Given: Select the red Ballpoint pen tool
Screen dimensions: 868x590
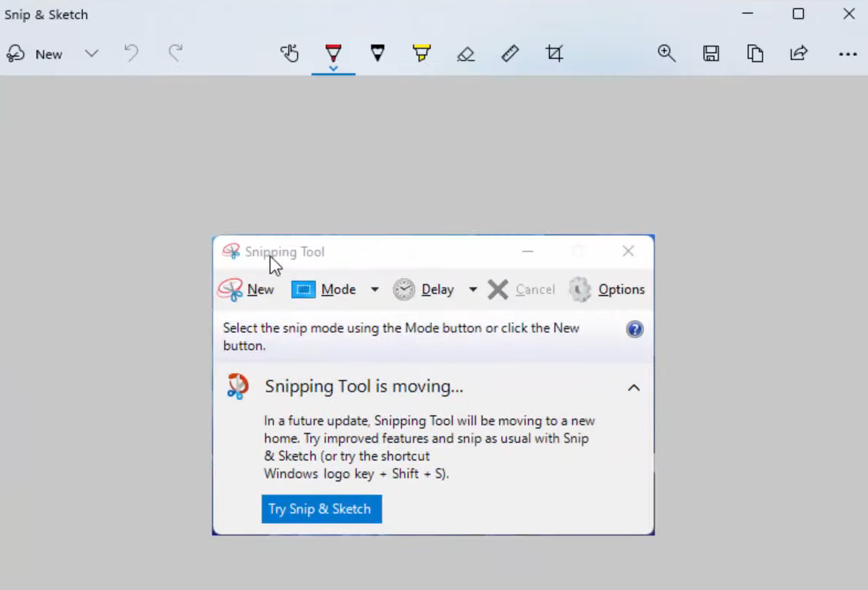Looking at the screenshot, I should point(334,52).
